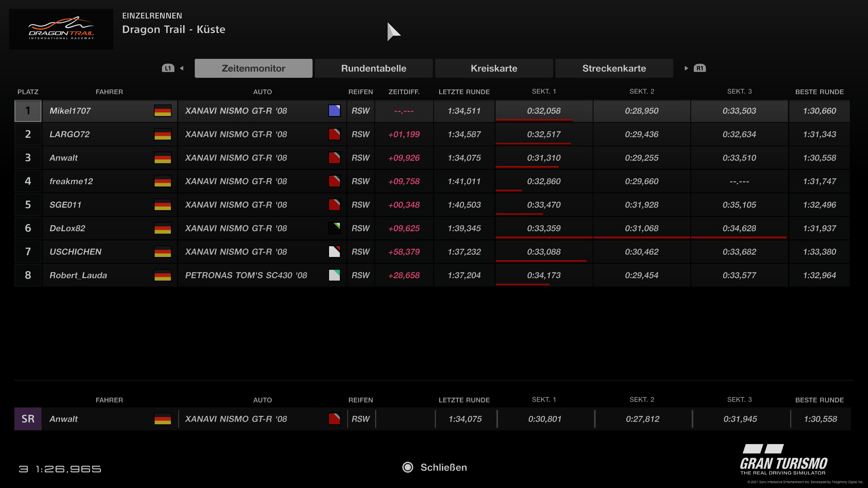Screen dimensions: 868x488
Task: Click the left arrow before the tabs
Action: coord(182,68)
